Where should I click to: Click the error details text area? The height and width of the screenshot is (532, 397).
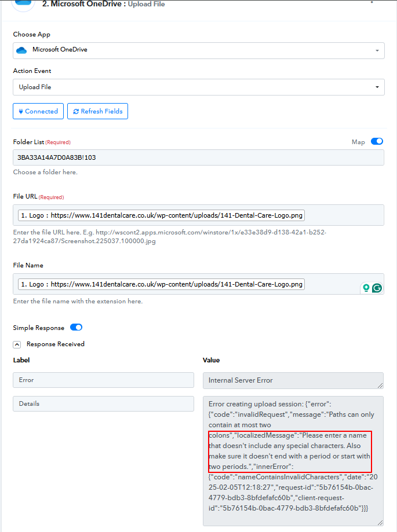pyautogui.click(x=293, y=461)
